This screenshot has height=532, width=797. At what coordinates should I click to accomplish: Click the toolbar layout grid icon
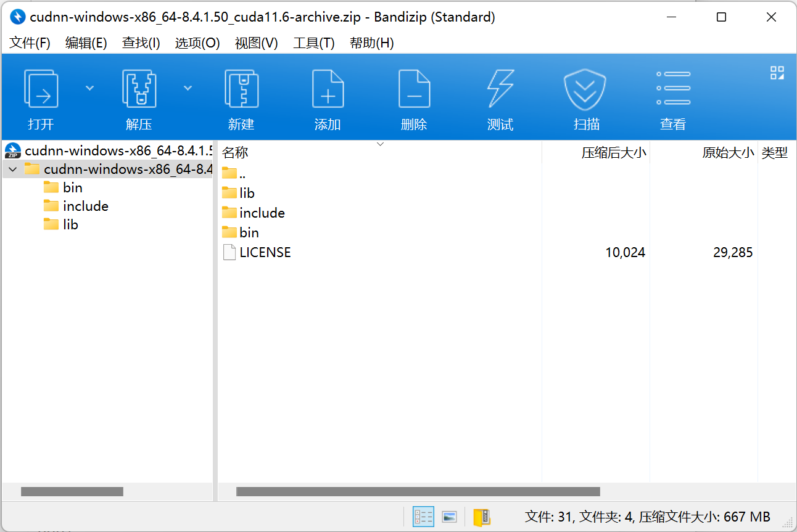pyautogui.click(x=777, y=73)
